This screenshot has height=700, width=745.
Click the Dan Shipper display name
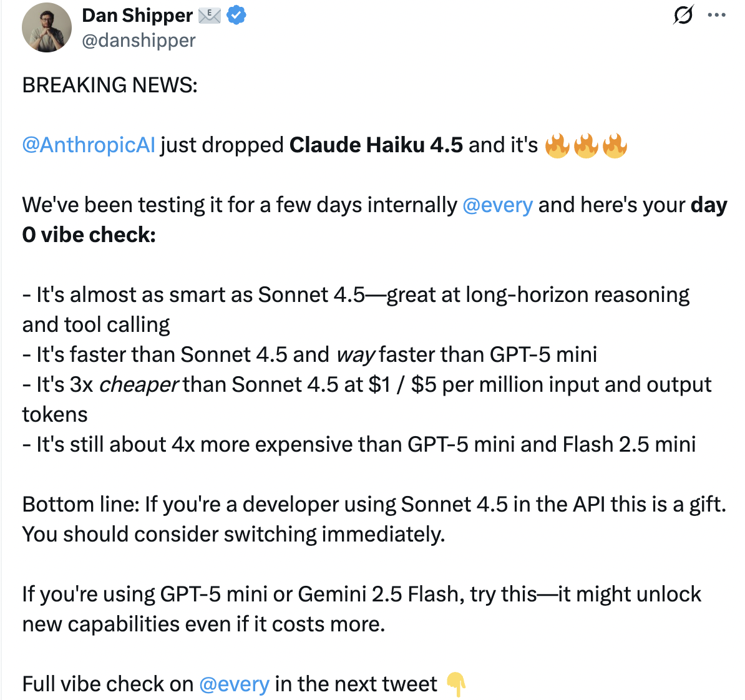pos(137,15)
